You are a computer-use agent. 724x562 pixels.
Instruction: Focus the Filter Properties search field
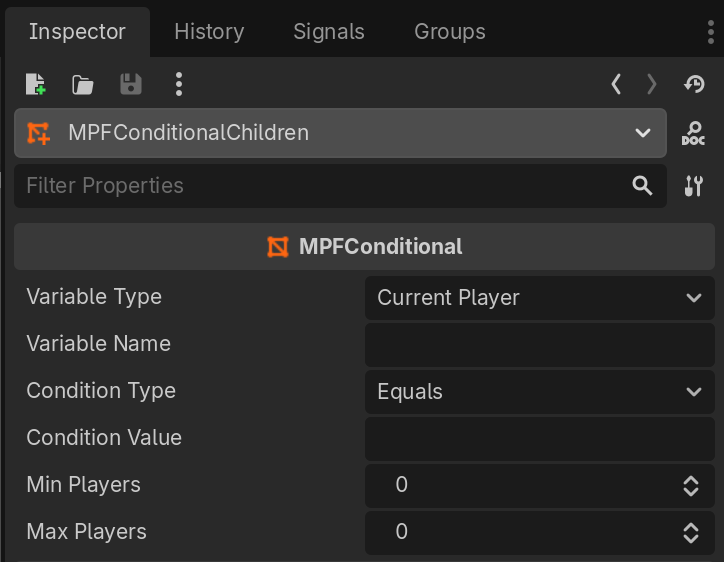(x=320, y=186)
